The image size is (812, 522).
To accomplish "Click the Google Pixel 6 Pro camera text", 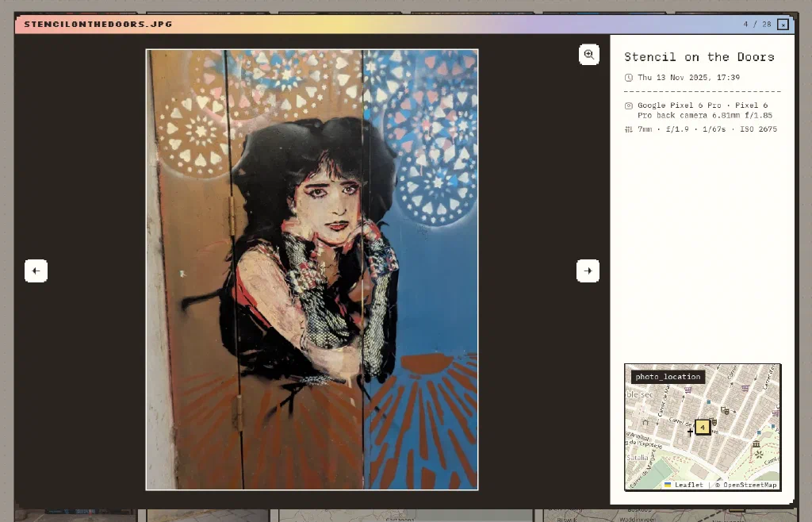I will (x=705, y=110).
